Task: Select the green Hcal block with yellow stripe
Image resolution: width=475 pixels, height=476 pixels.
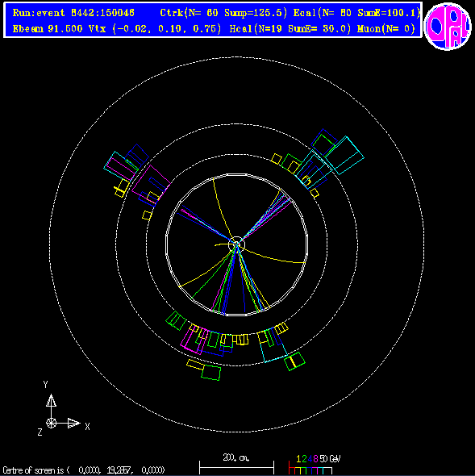Action: point(294,361)
